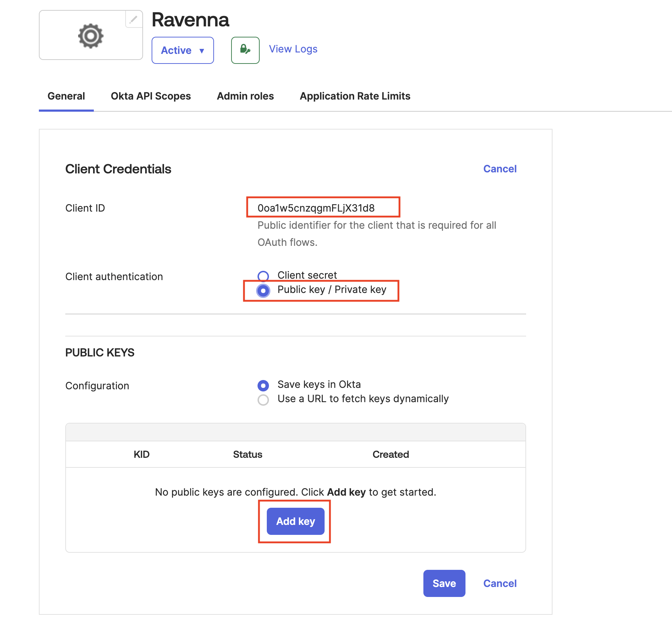Click the PUBLIC KEYS section heading
672x628 pixels.
[x=100, y=353]
